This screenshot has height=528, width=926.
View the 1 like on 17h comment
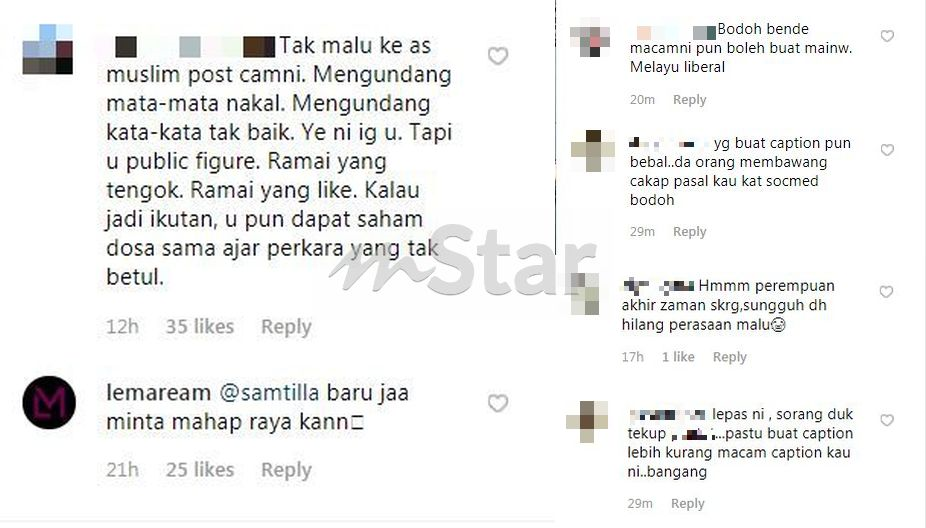678,357
